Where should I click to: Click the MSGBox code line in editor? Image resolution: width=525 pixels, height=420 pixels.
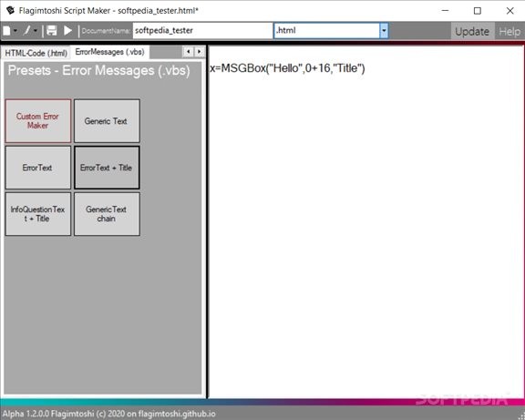[287, 68]
